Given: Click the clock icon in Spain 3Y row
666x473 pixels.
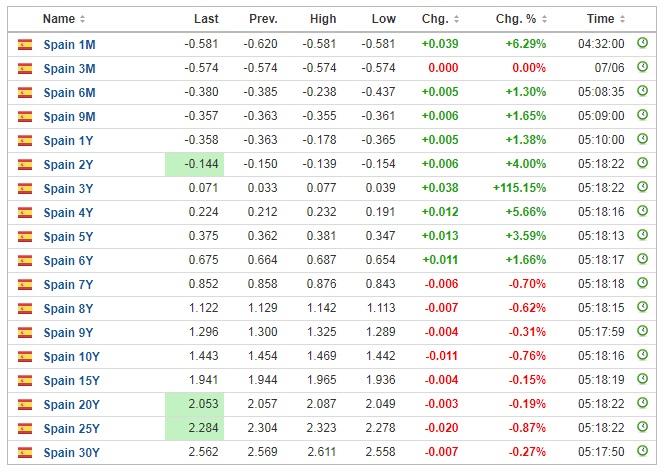Looking at the screenshot, I should click(643, 187).
